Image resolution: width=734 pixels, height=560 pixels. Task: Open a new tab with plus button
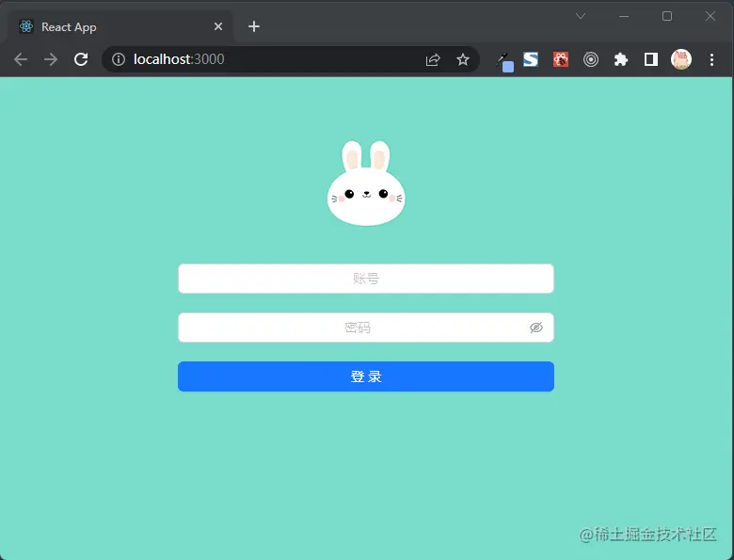pyautogui.click(x=254, y=26)
